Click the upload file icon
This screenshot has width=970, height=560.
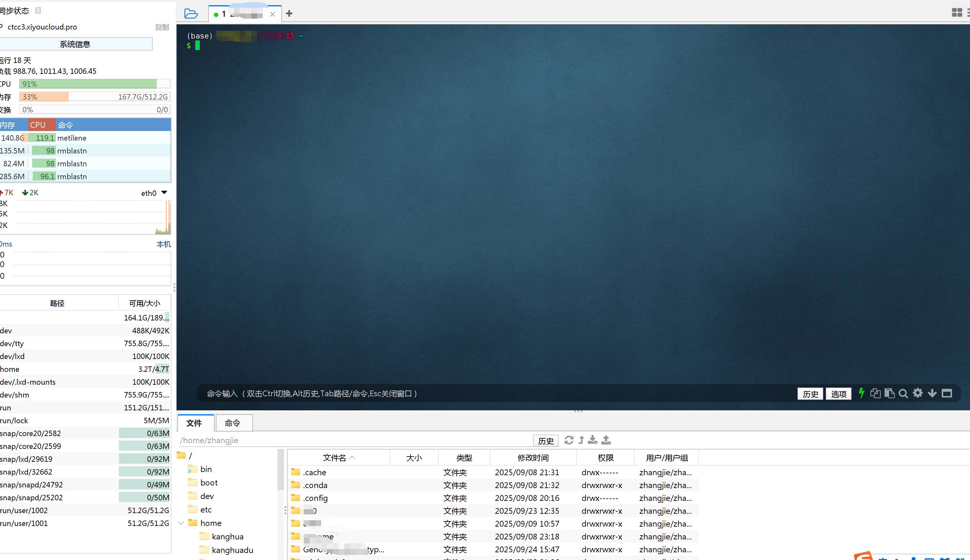click(x=606, y=440)
